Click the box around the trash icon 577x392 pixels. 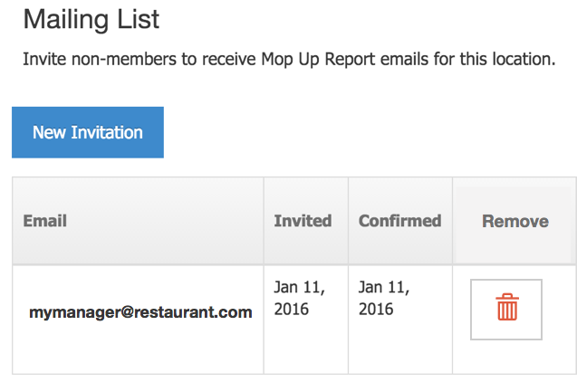point(506,310)
